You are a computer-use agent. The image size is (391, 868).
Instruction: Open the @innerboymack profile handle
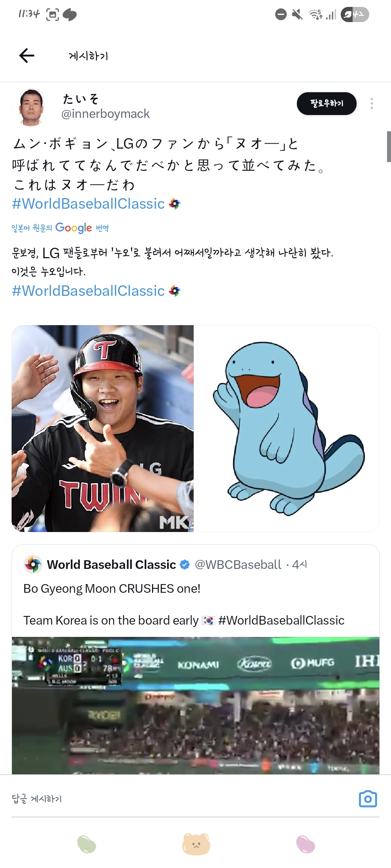(x=105, y=114)
